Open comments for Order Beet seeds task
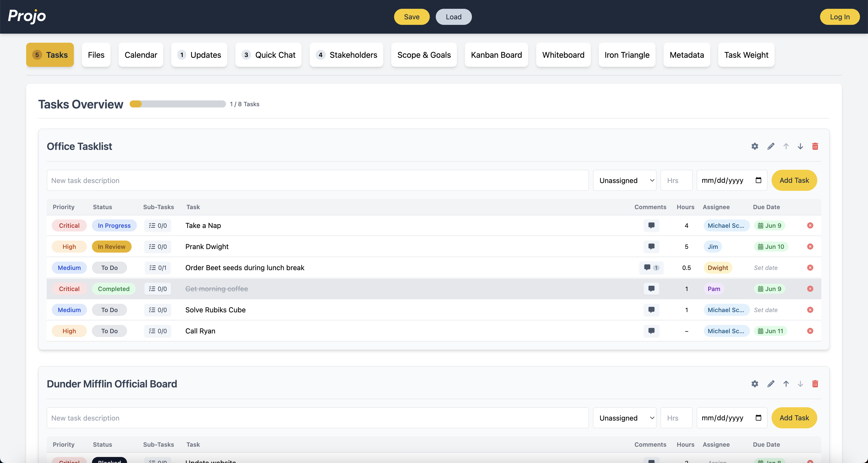The image size is (868, 463). tap(651, 268)
